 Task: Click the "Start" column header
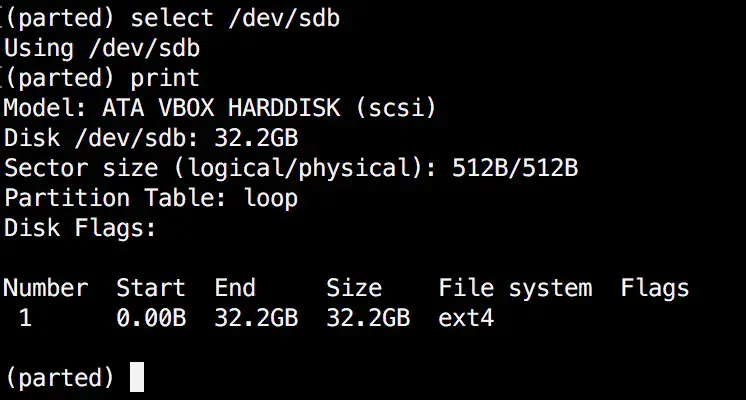click(x=150, y=288)
